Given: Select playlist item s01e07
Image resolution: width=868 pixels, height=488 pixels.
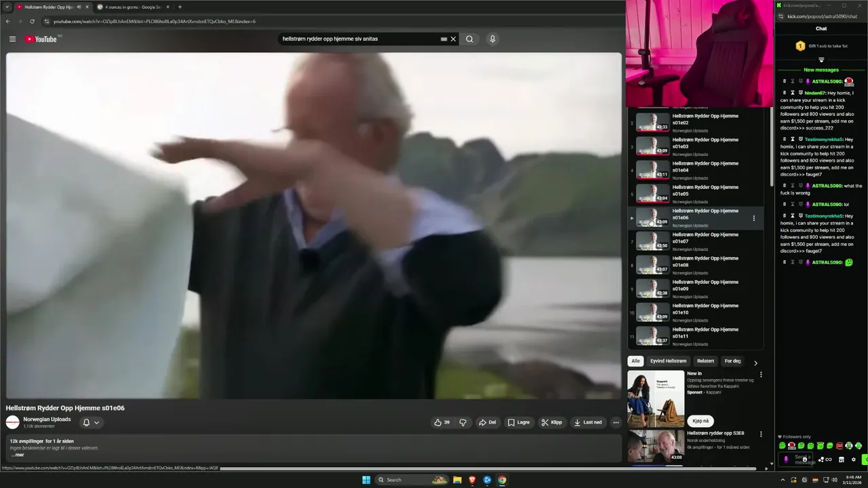Looking at the screenshot, I should point(695,241).
